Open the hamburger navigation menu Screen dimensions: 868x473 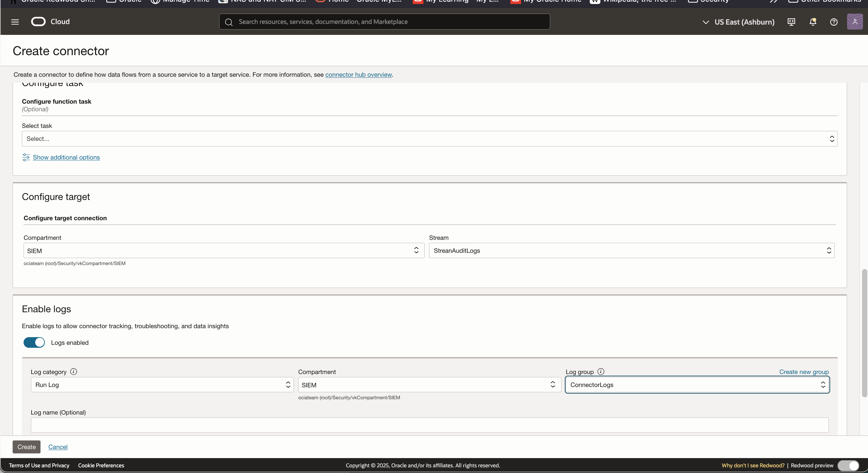coord(15,22)
